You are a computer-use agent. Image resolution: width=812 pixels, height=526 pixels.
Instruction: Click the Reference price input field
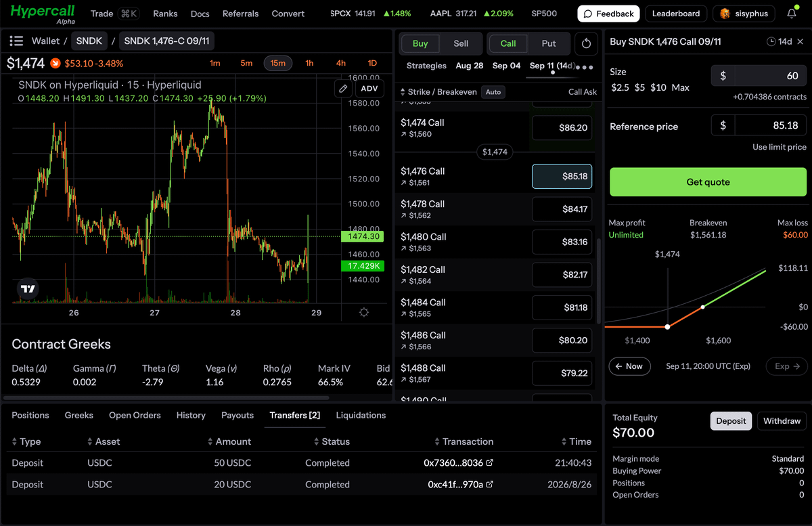pyautogui.click(x=759, y=125)
